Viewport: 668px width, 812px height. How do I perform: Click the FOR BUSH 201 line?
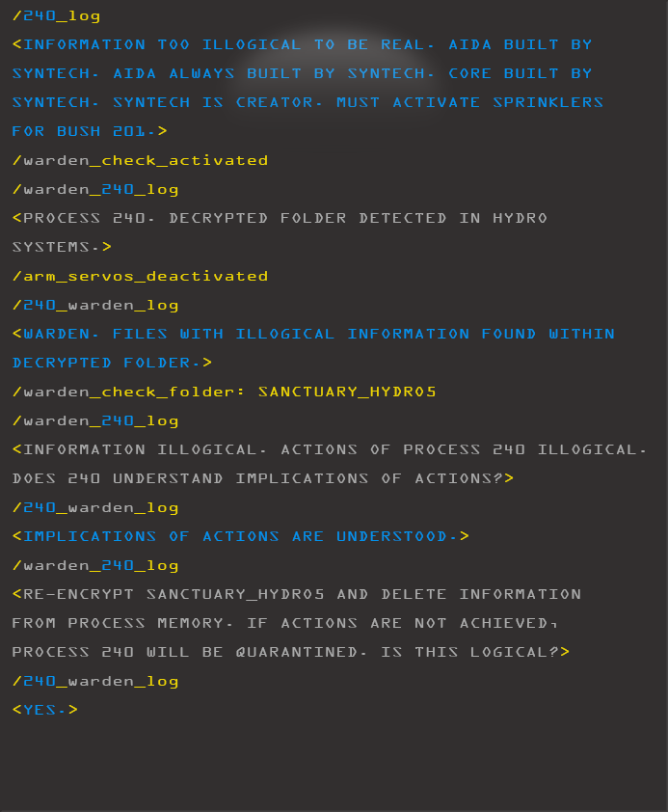coord(90,131)
